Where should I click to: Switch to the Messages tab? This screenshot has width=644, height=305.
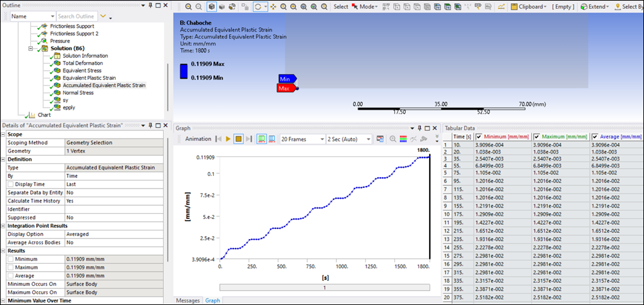188,301
